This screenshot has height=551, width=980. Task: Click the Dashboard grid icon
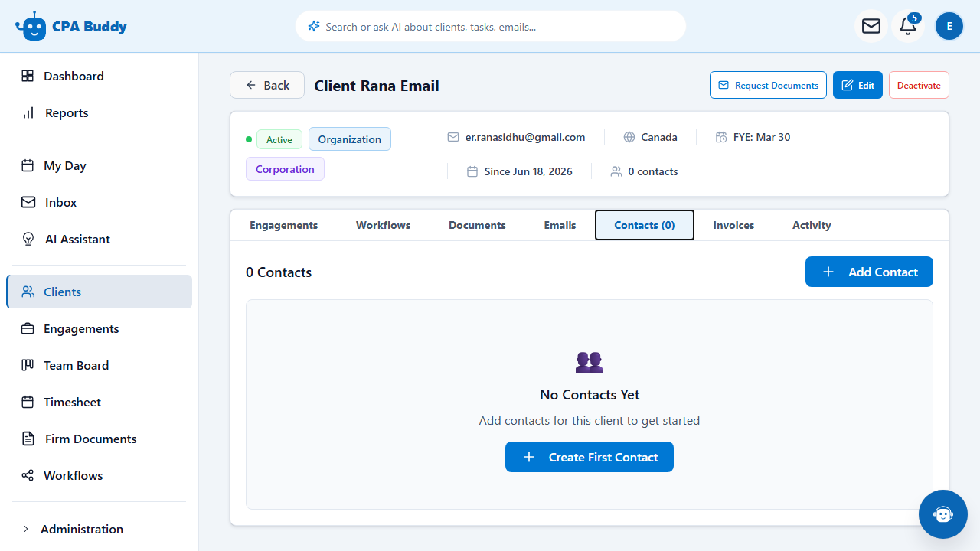pos(28,76)
